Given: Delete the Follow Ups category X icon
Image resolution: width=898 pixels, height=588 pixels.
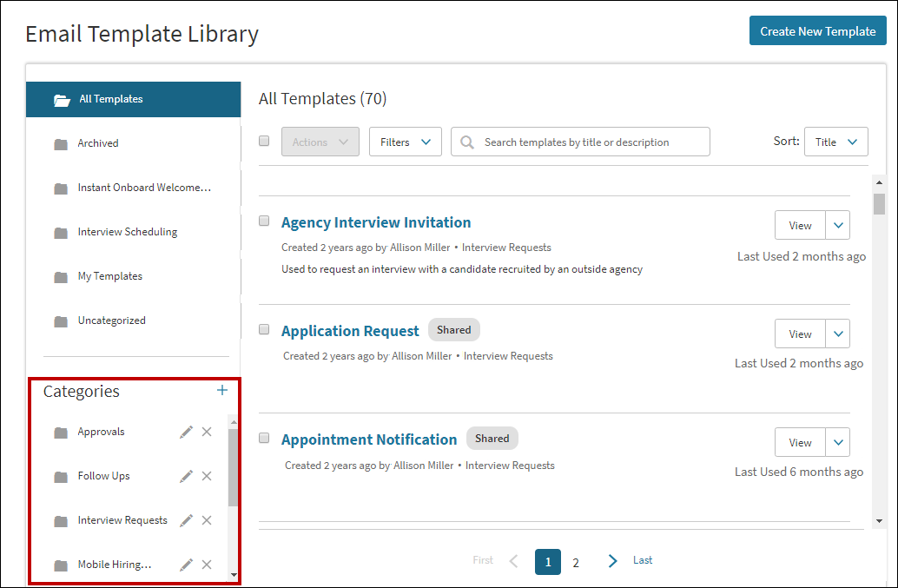Looking at the screenshot, I should click(207, 476).
